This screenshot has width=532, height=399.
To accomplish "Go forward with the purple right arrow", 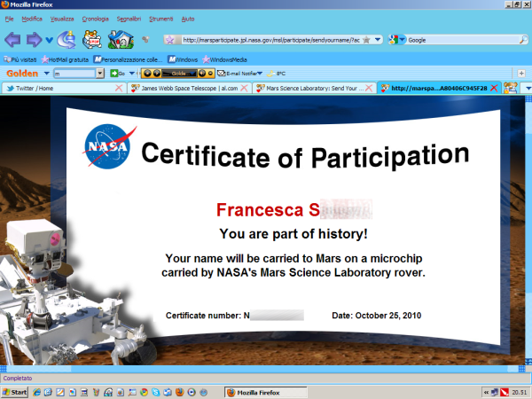I will (34, 40).
